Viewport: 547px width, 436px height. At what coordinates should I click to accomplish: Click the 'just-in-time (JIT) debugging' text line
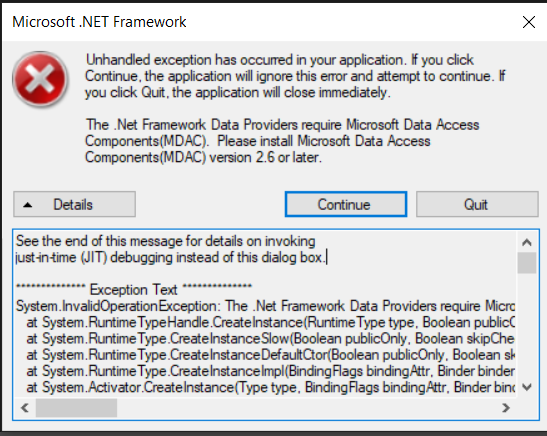[x=170, y=257]
